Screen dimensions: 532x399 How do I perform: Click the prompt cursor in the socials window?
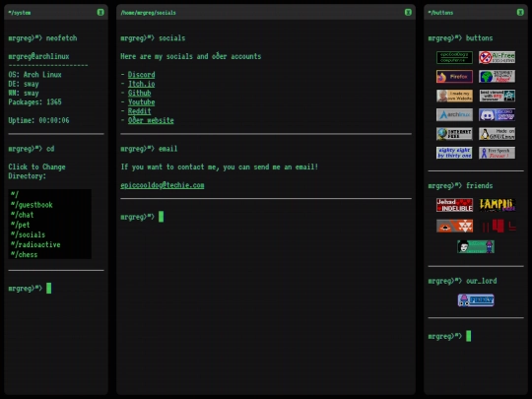pos(162,217)
